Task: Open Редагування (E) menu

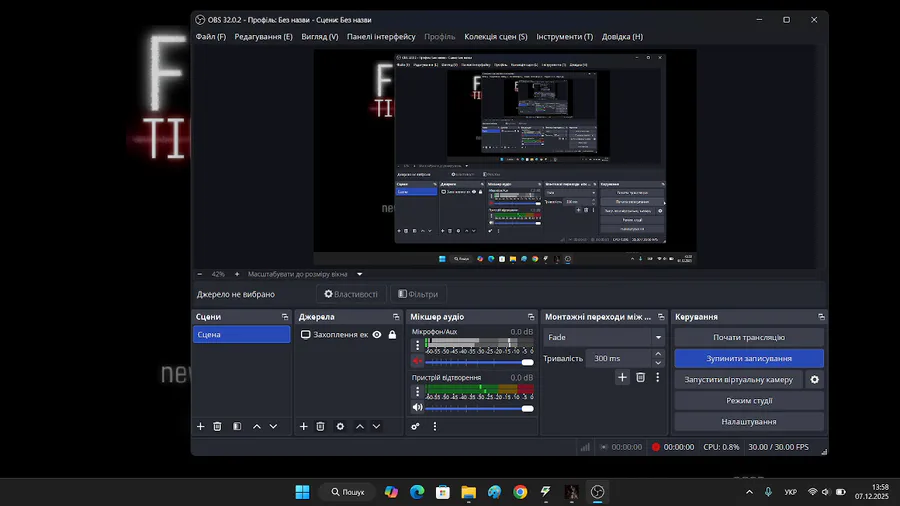Action: pyautogui.click(x=263, y=37)
